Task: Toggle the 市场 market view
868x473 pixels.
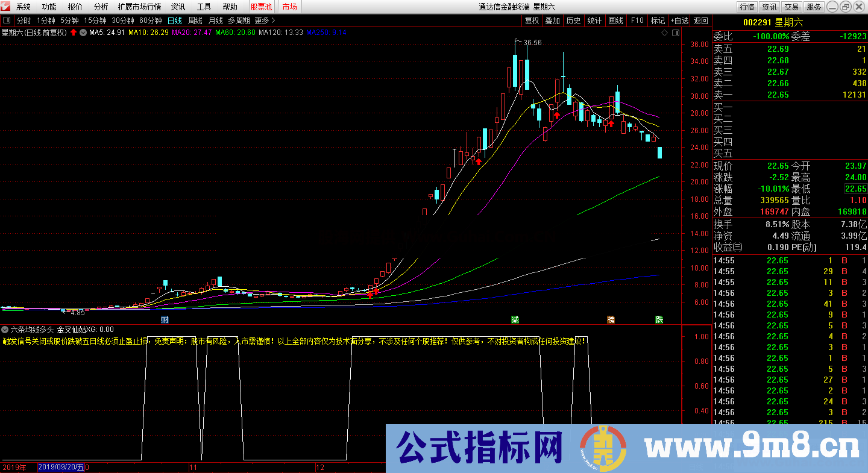Action: [x=289, y=7]
